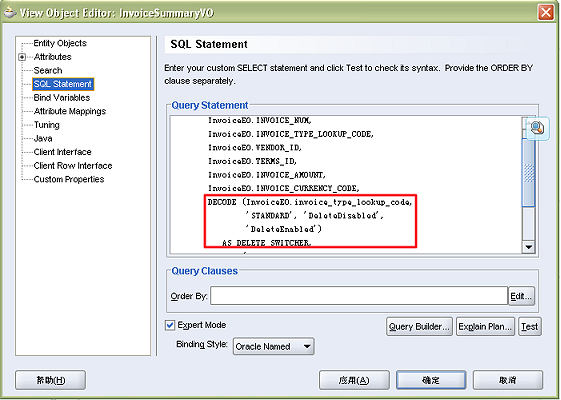Screen dimensions: 561x400
Task: Click the View Object Editor title icon
Action: coord(10,13)
